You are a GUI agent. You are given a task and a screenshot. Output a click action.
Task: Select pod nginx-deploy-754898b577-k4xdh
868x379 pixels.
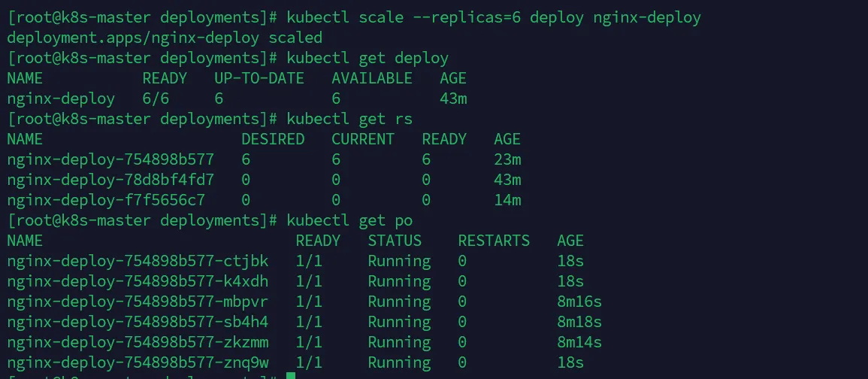138,282
